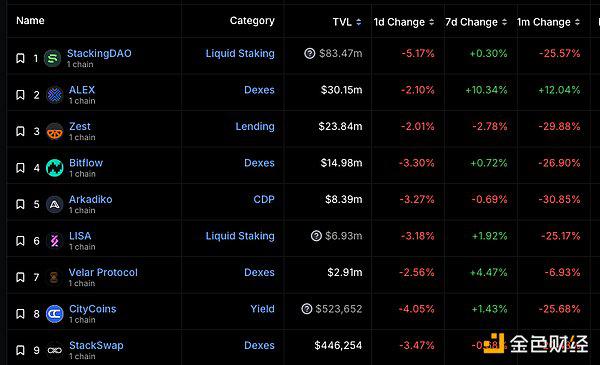The image size is (600, 365).
Task: Open the CDP category link
Action: (264, 199)
